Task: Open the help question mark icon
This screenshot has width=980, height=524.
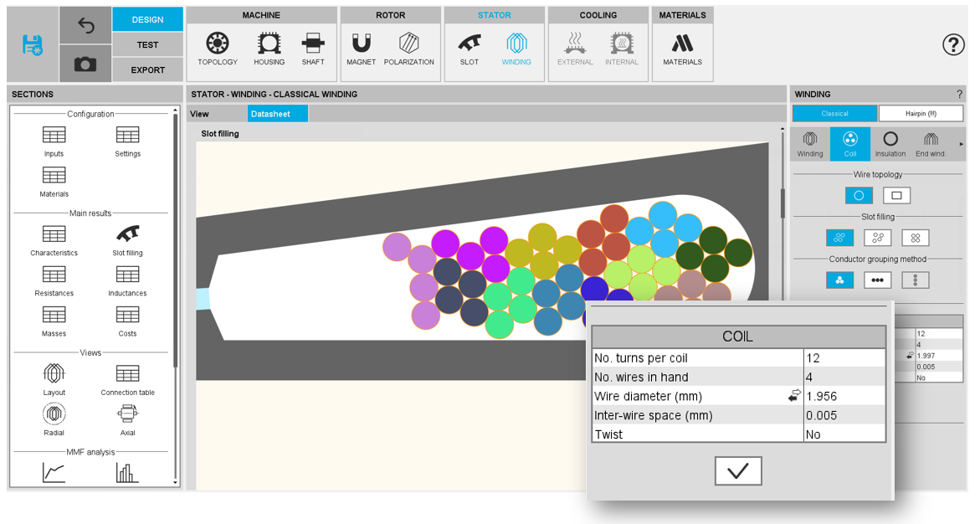Action: pos(953,45)
